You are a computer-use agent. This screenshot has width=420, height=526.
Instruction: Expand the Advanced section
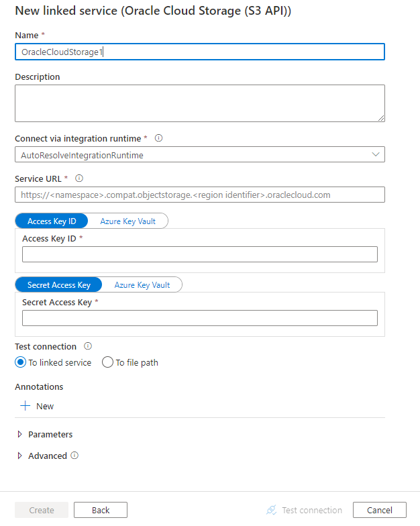19,456
